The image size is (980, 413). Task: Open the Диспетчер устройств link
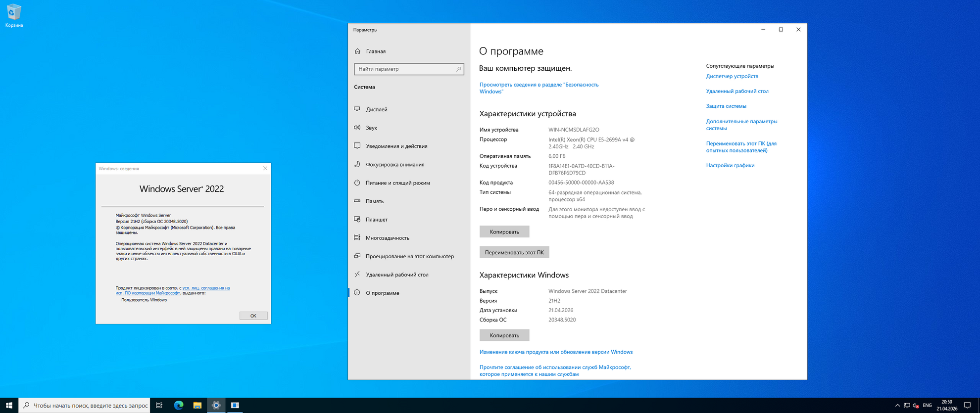pyautogui.click(x=732, y=76)
